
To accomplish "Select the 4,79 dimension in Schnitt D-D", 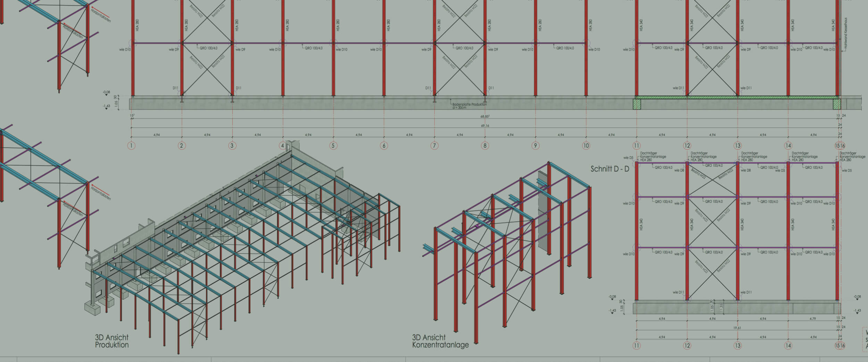I will click(813, 319).
